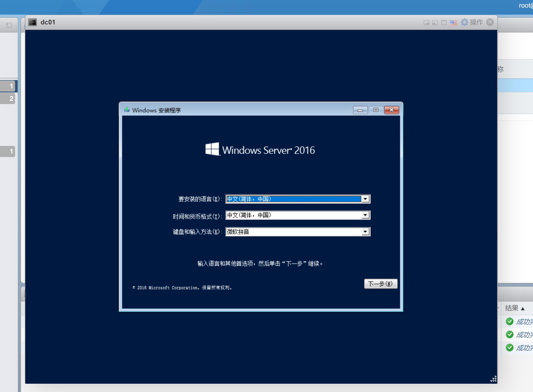533x392 pixels.
Task: Expand the 要安装的语言 language dropdown arrow
Action: [365, 199]
